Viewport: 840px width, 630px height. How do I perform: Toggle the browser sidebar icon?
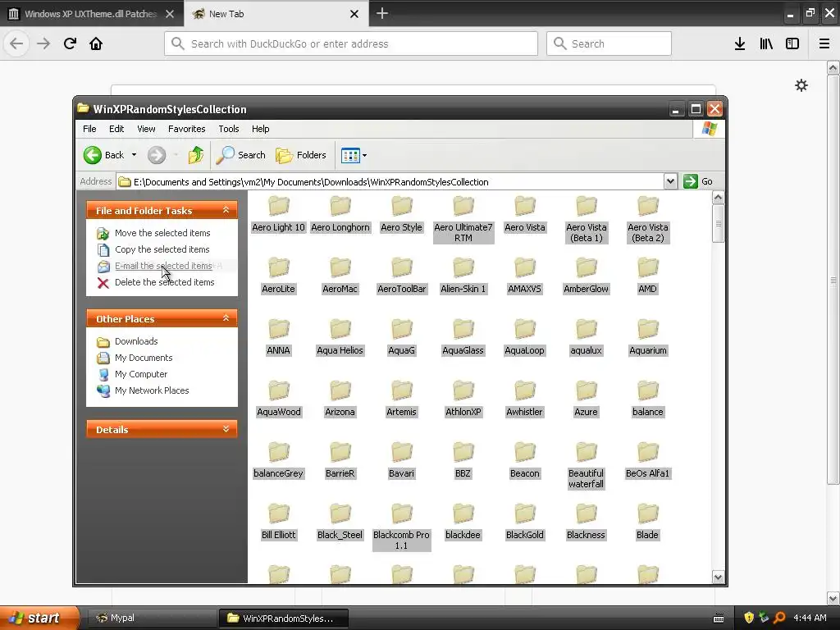[x=792, y=43]
